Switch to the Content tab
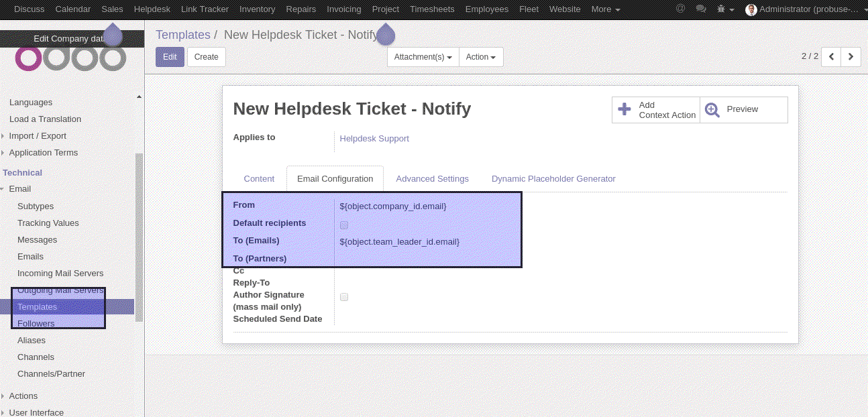 [259, 179]
